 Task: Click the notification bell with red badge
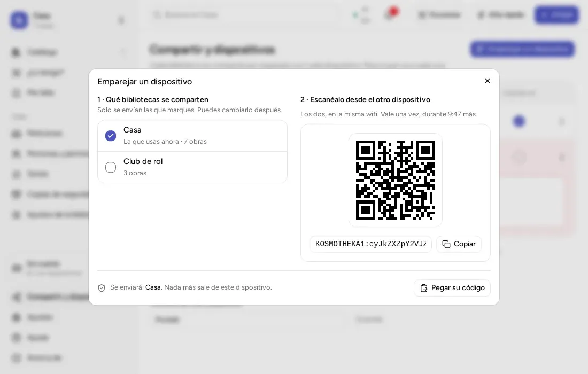click(x=390, y=14)
